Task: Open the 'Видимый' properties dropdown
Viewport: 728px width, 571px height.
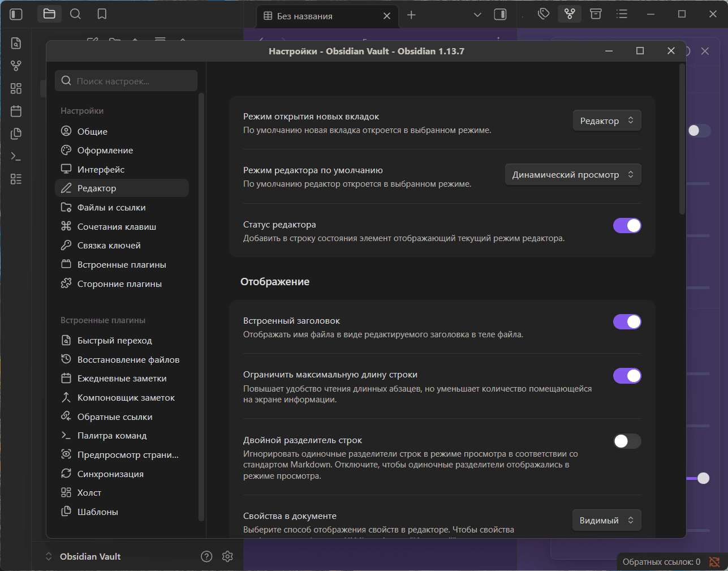Action: point(607,521)
